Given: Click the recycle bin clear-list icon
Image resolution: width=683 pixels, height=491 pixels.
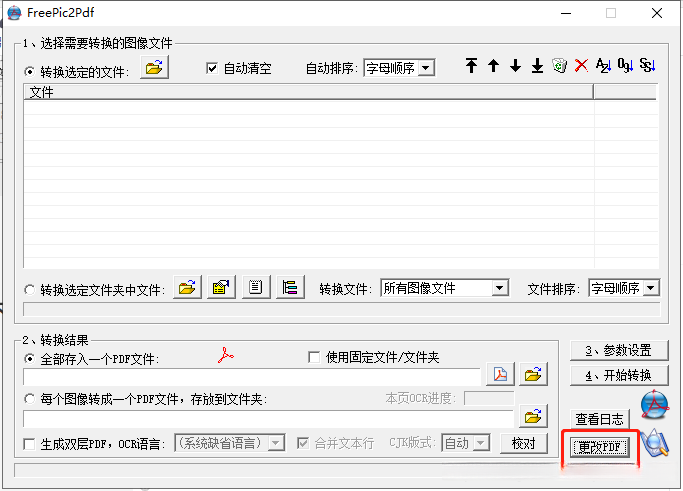Looking at the screenshot, I should (559, 66).
